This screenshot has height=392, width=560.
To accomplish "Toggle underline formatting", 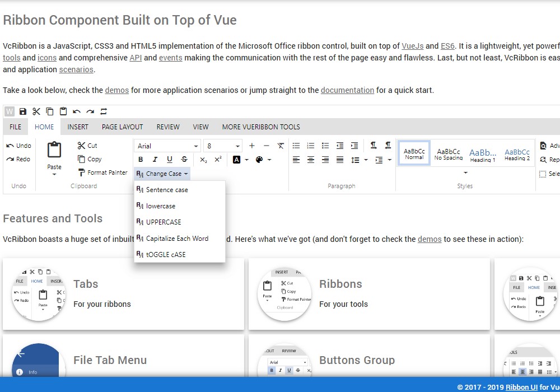I will point(170,159).
